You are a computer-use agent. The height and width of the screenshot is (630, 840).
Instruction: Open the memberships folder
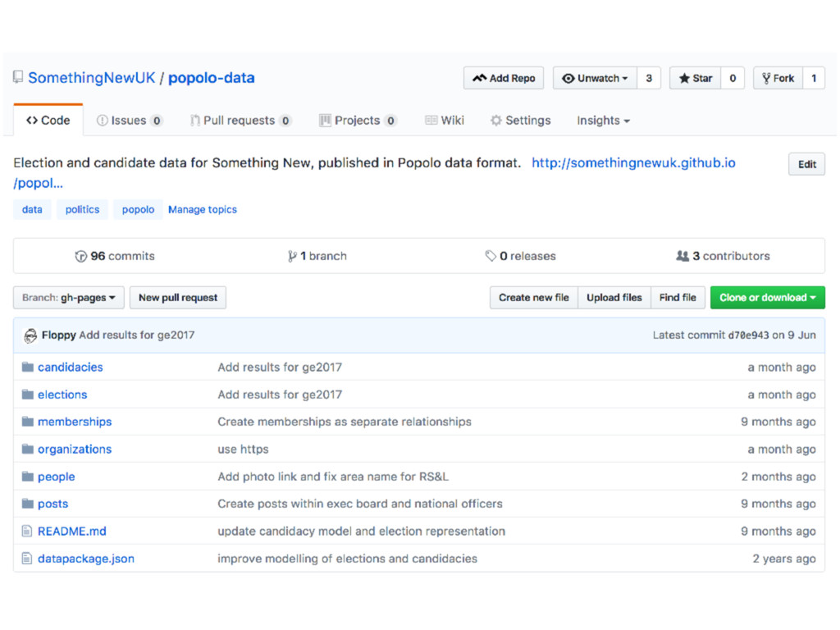[75, 422]
